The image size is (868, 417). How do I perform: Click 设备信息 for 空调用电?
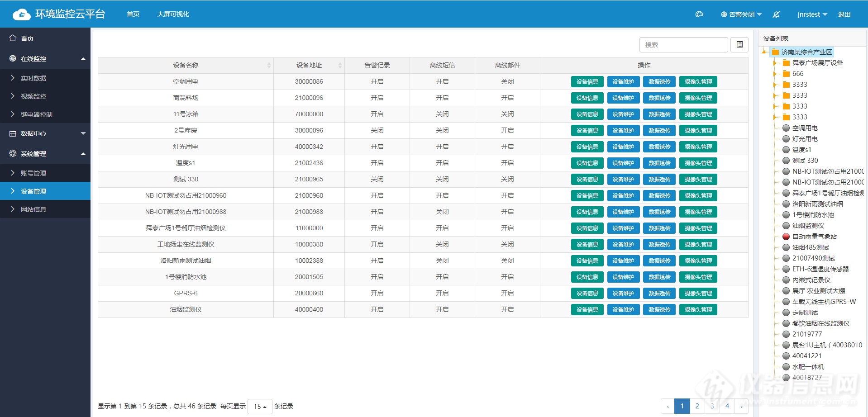(587, 82)
